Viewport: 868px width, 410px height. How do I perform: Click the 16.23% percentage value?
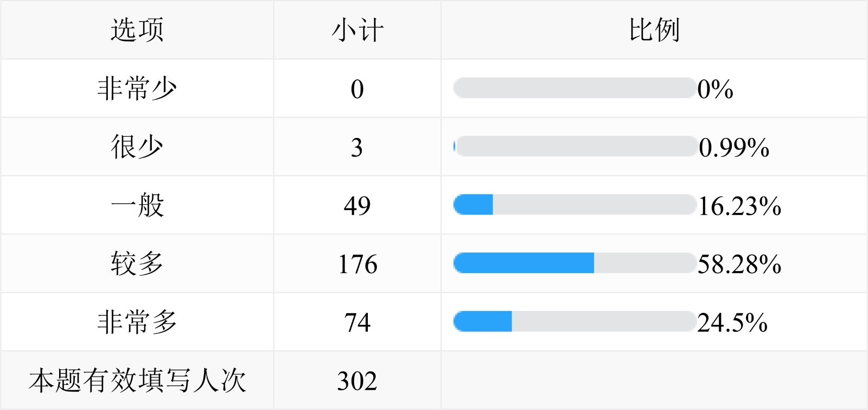[739, 206]
